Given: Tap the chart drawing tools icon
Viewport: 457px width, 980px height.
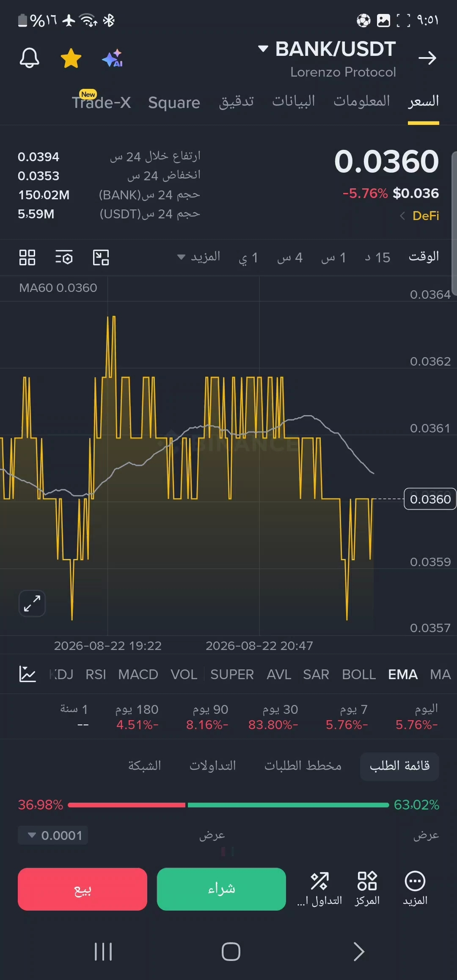Looking at the screenshot, I should point(101,257).
